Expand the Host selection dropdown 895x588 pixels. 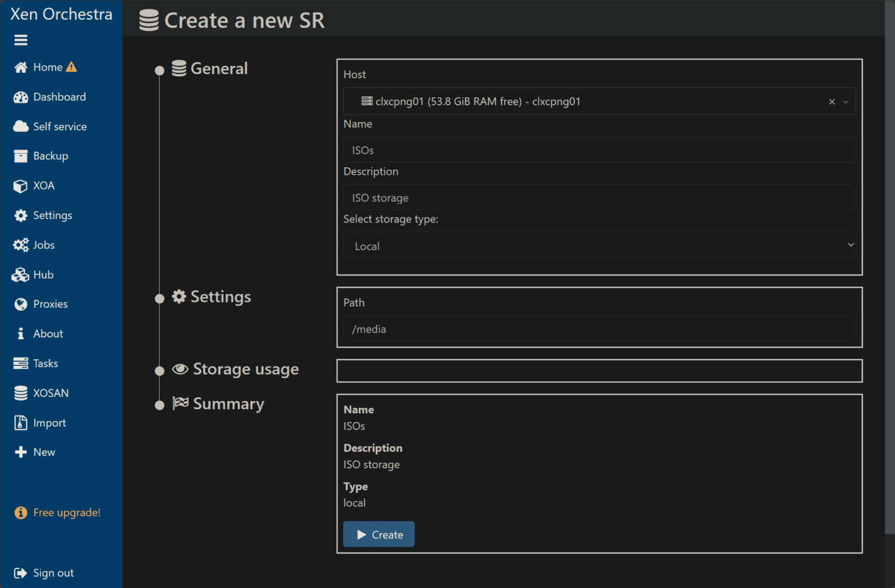click(845, 101)
